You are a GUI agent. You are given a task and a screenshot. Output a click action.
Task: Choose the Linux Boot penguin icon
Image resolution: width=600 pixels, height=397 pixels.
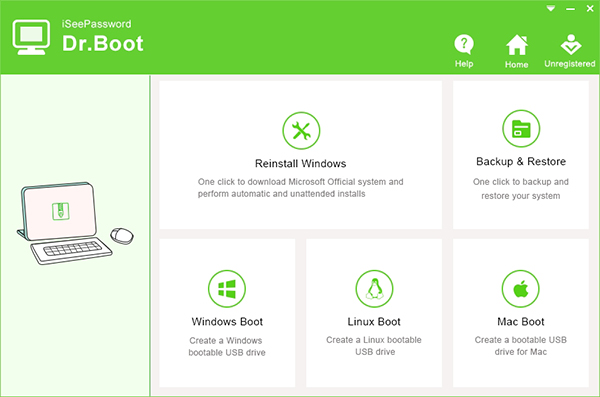(374, 289)
